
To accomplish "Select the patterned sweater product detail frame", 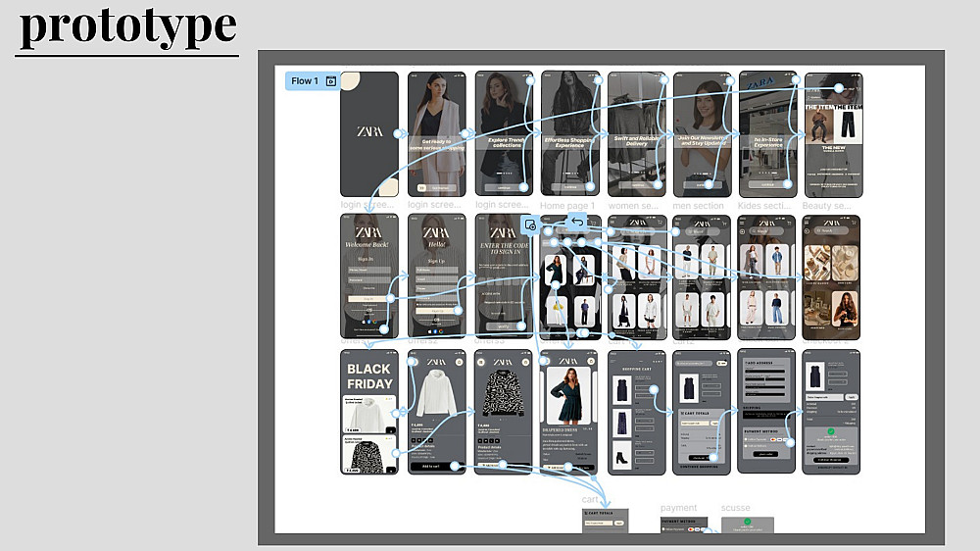I will point(503,412).
